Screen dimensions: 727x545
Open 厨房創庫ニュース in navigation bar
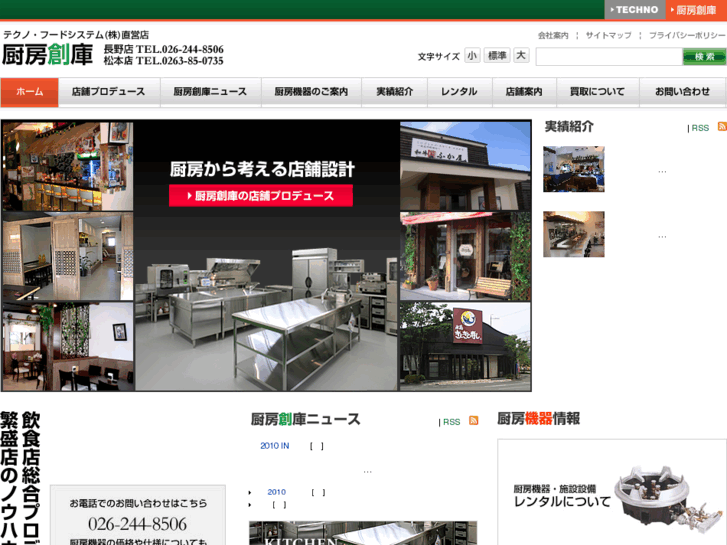coord(210,92)
